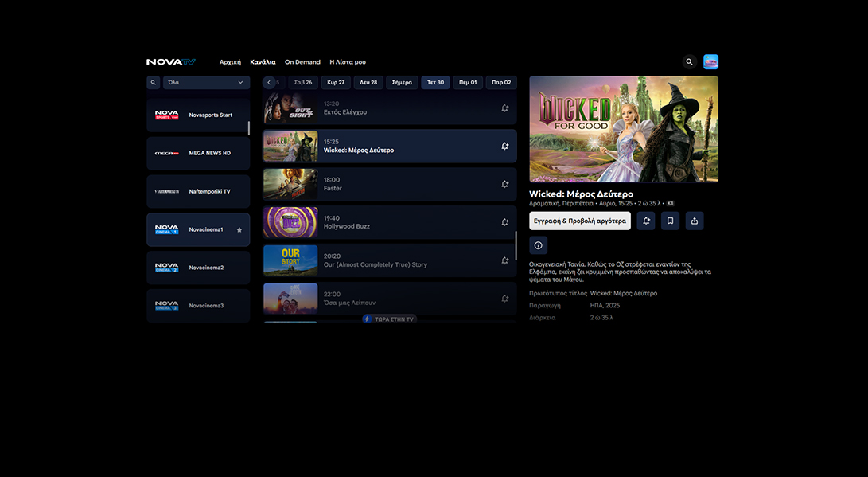The width and height of the screenshot is (868, 477).
Task: Open Η Λίστα μου
Action: point(348,62)
